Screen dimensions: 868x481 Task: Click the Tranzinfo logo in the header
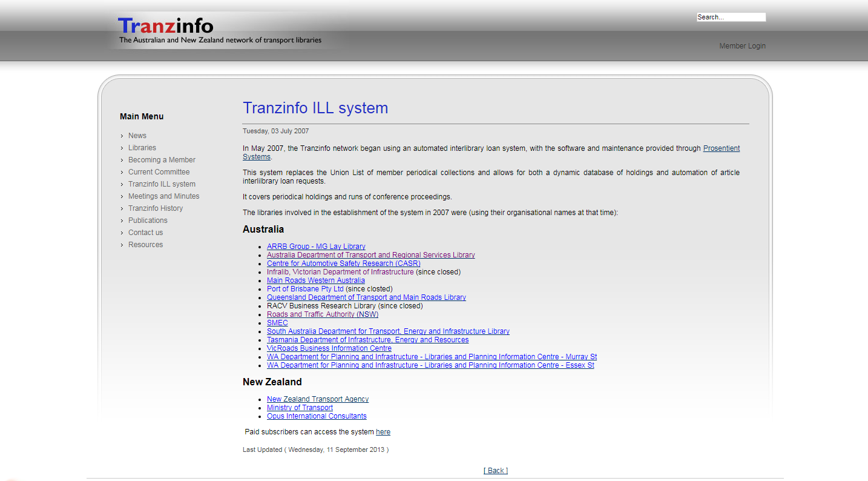pos(220,31)
